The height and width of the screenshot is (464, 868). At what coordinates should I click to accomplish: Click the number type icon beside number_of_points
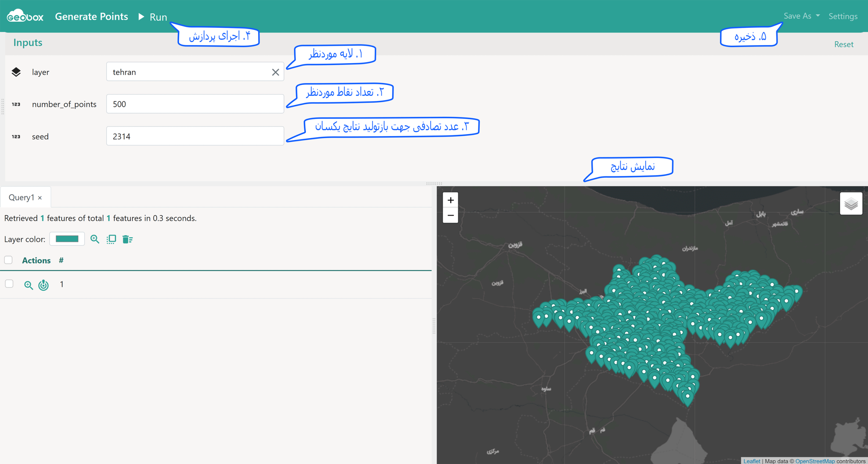(x=16, y=104)
